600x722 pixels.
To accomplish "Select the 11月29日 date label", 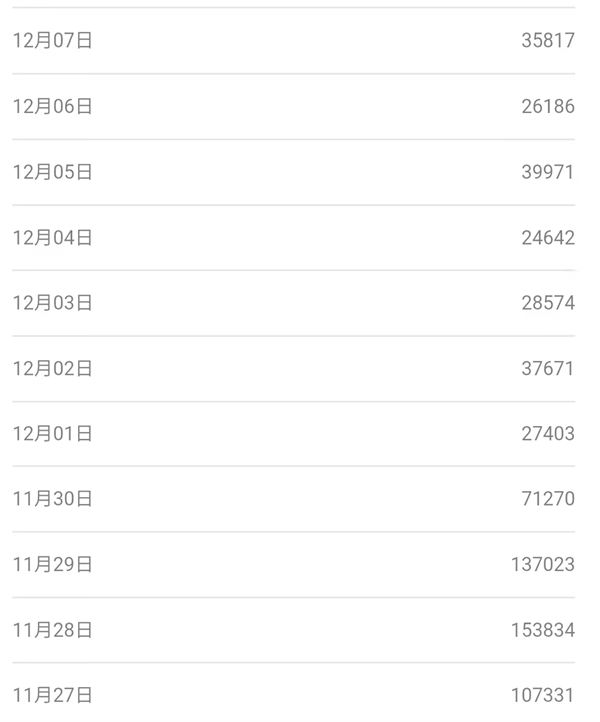I will [x=52, y=565].
